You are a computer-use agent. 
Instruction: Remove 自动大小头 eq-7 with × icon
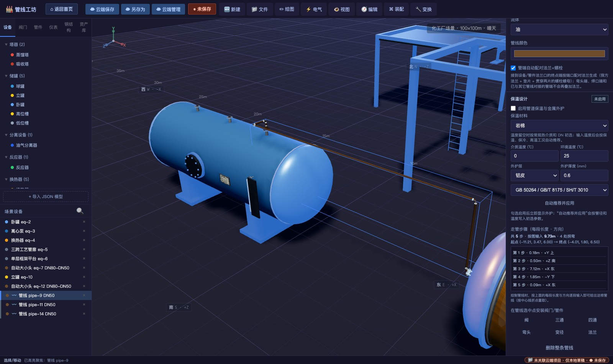(x=84, y=268)
